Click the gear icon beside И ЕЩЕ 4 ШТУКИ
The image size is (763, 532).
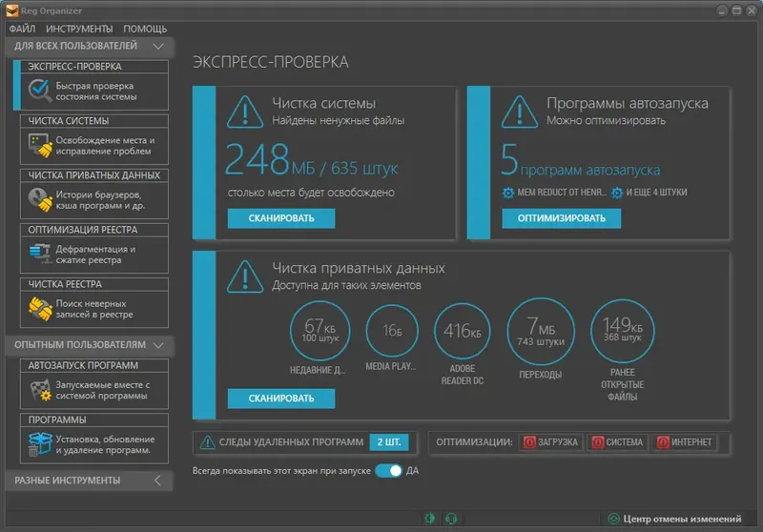coord(616,193)
